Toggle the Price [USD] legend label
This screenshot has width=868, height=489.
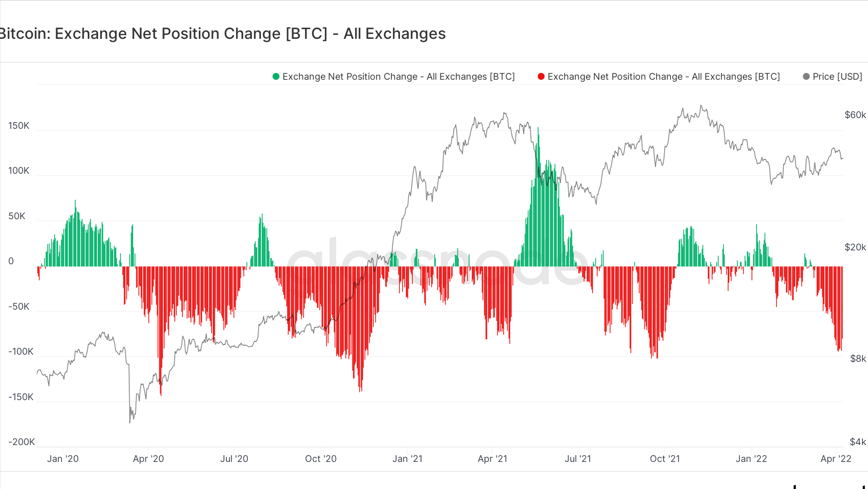(837, 77)
